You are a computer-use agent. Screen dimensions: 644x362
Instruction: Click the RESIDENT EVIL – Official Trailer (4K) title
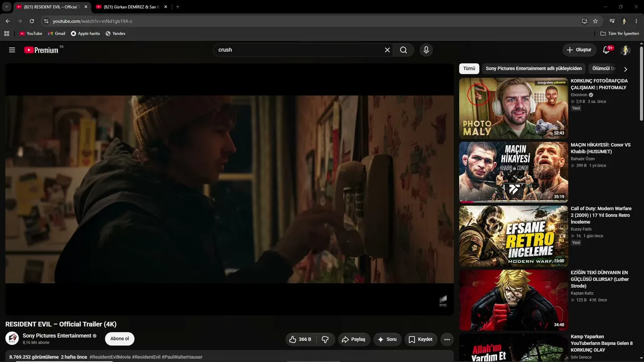coord(61,324)
